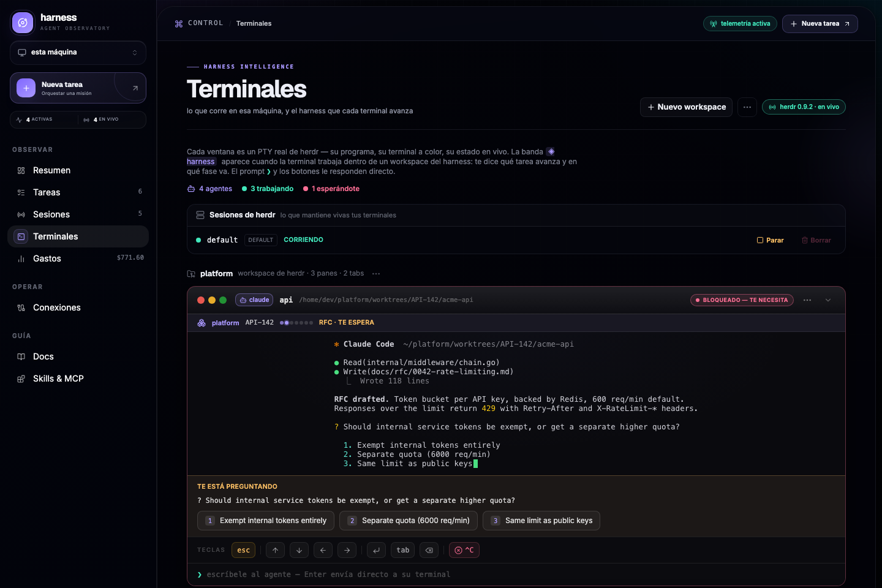Viewport: 882px width, 588px height.
Task: Send the Enter (return) key icon
Action: pos(377,550)
